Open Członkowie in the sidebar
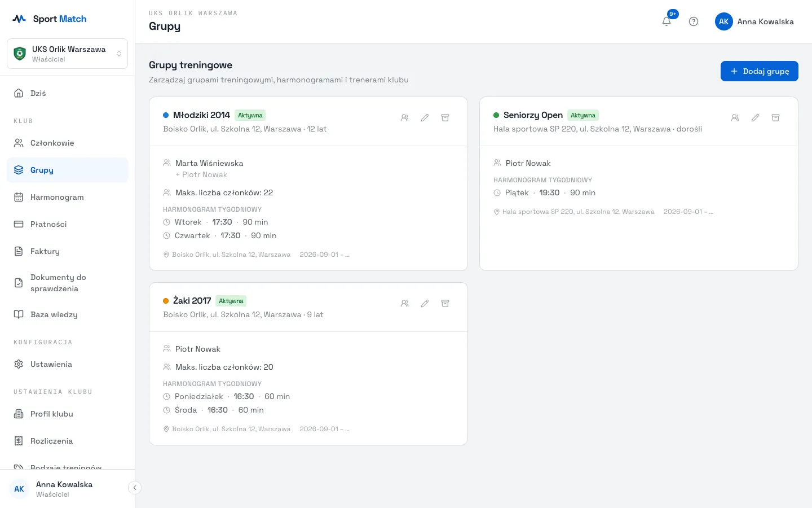 (67, 143)
